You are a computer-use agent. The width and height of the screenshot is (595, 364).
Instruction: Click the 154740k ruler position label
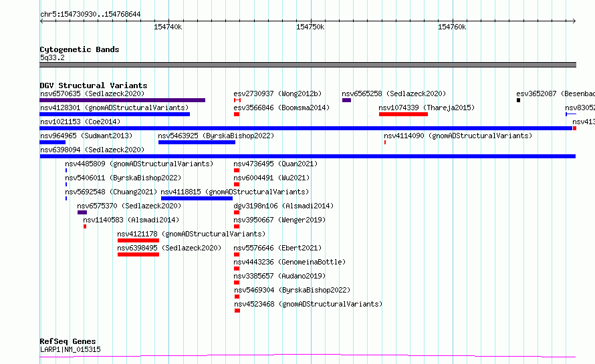pos(168,27)
